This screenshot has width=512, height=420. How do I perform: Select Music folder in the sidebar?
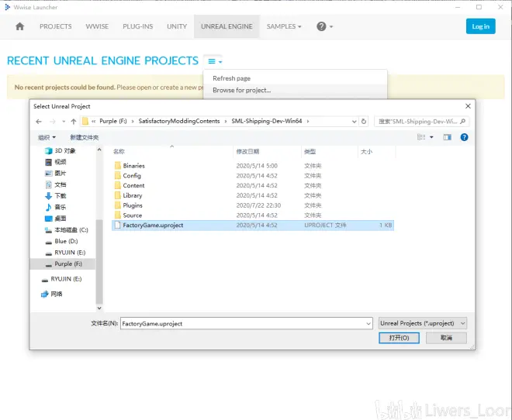point(56,207)
